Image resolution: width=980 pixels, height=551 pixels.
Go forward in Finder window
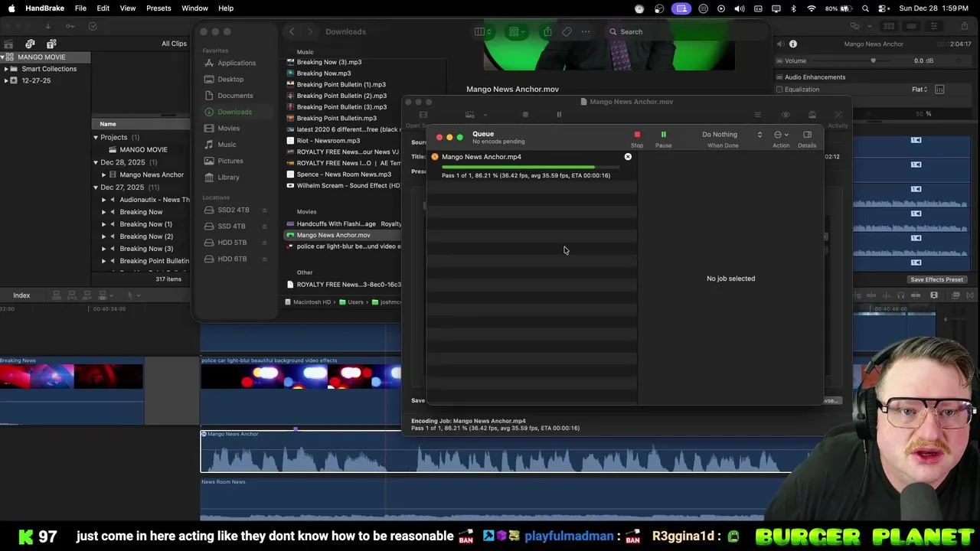coord(309,31)
